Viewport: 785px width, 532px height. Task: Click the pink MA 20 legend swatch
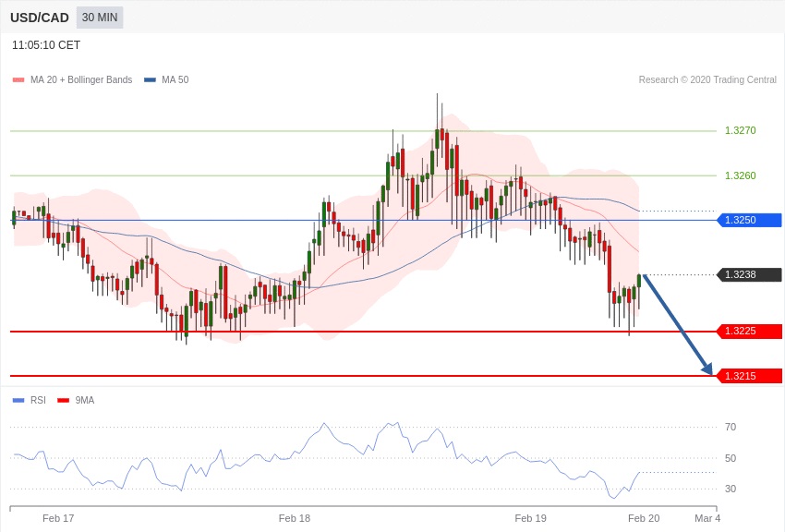click(18, 80)
